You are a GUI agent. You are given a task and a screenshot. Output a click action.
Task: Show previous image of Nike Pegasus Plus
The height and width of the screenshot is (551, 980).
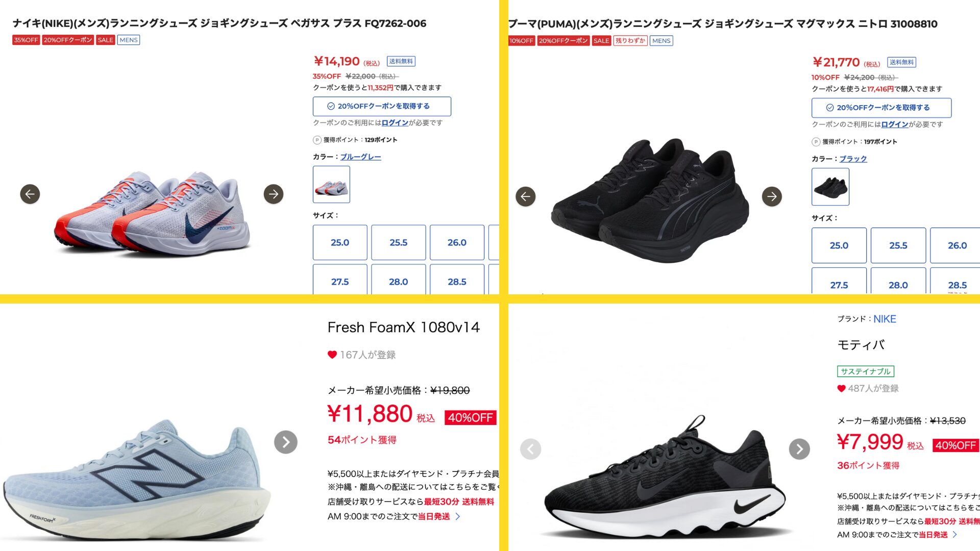click(x=30, y=194)
